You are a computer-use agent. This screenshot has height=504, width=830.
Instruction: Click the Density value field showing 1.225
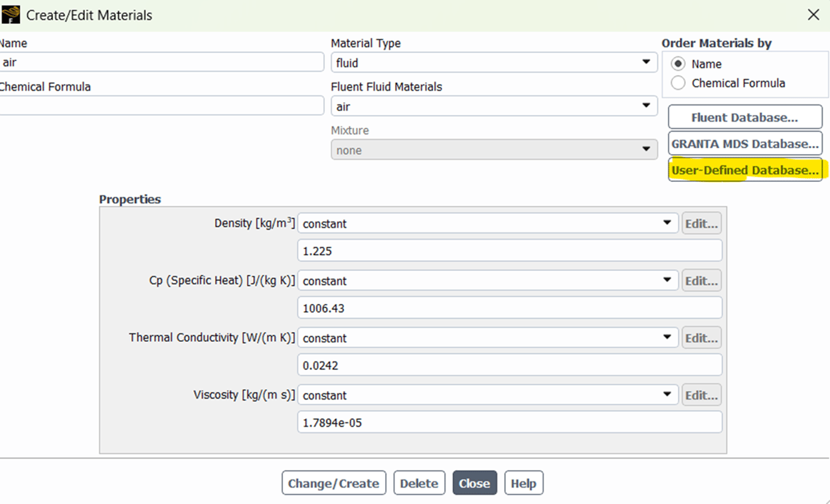pyautogui.click(x=509, y=250)
